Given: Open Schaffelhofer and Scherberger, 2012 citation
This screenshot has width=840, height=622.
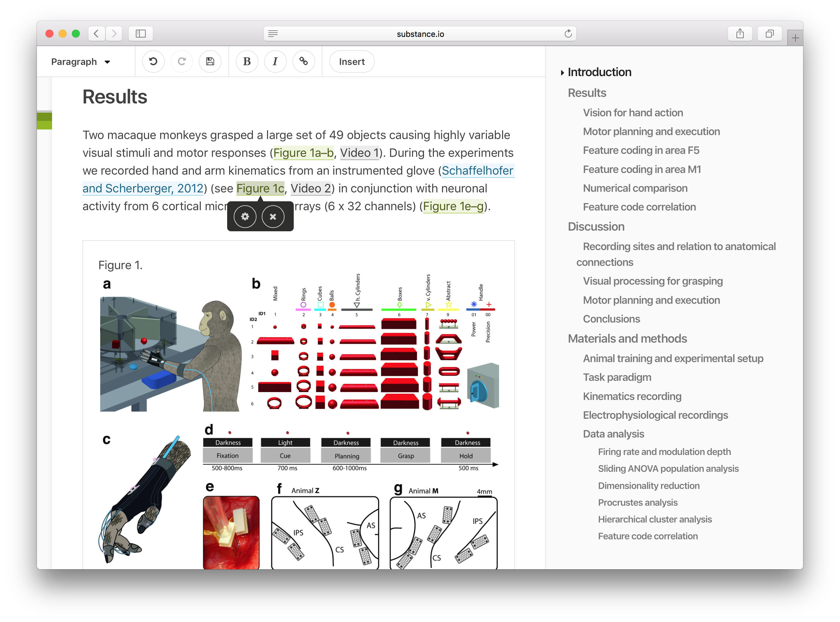Looking at the screenshot, I should point(477,171).
